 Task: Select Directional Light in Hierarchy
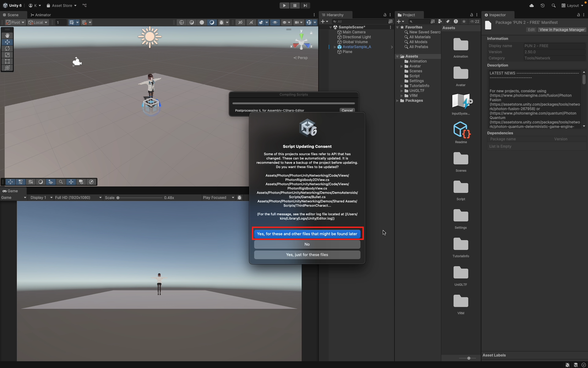pyautogui.click(x=356, y=37)
